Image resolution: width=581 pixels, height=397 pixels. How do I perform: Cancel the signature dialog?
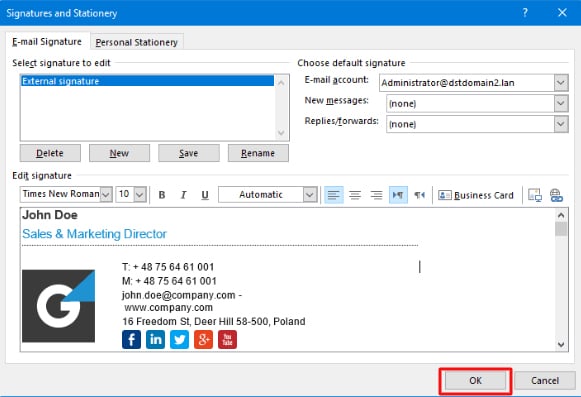(x=545, y=381)
